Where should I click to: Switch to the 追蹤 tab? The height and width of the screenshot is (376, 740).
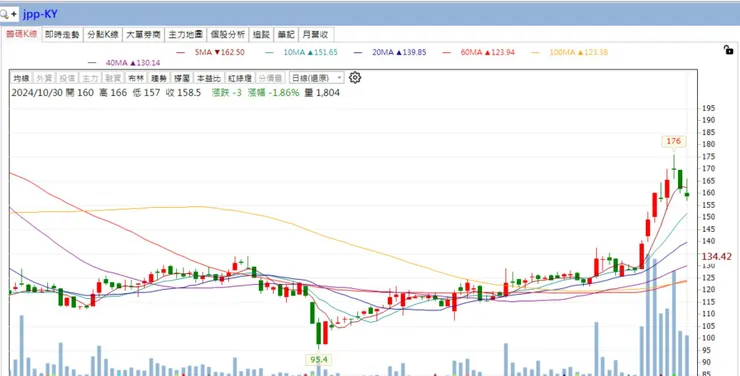tap(261, 34)
